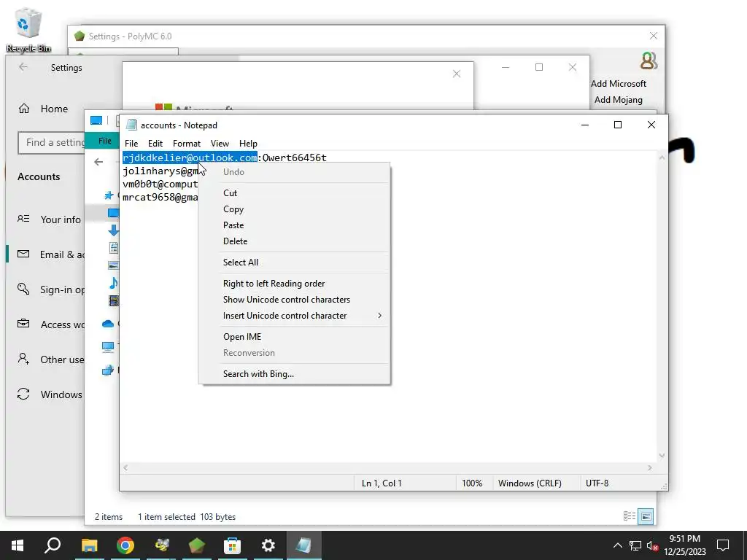Screen dimensions: 747x560
Task: Switch Explorer to large icons view
Action: (x=646, y=516)
